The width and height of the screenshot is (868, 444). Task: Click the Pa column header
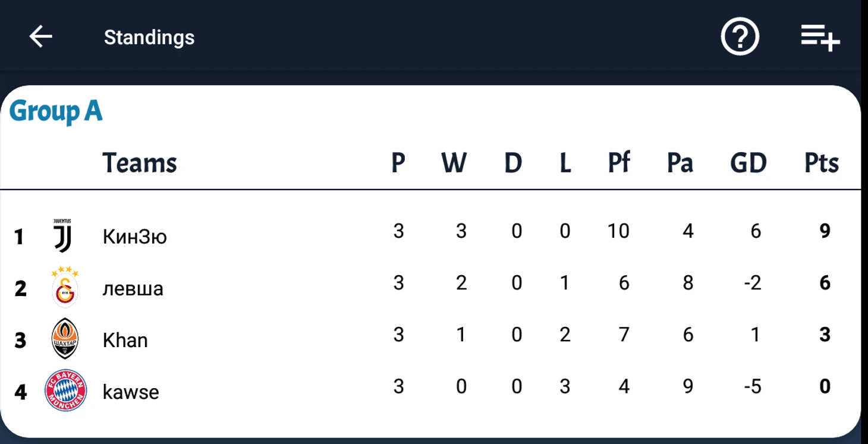[680, 163]
